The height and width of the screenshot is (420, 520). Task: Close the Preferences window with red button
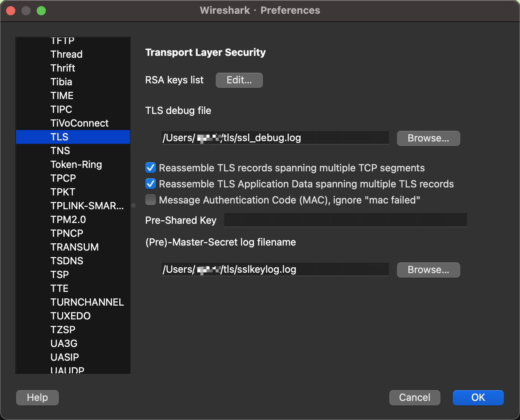[11, 11]
